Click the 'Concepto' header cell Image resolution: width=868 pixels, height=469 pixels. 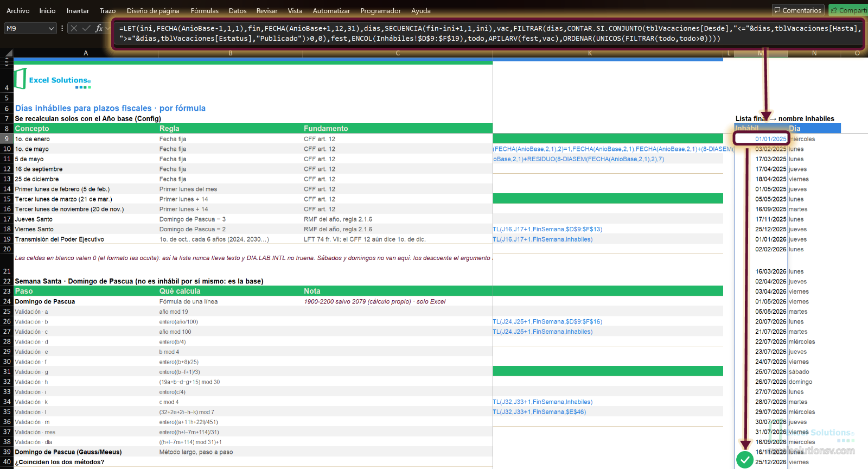point(86,129)
